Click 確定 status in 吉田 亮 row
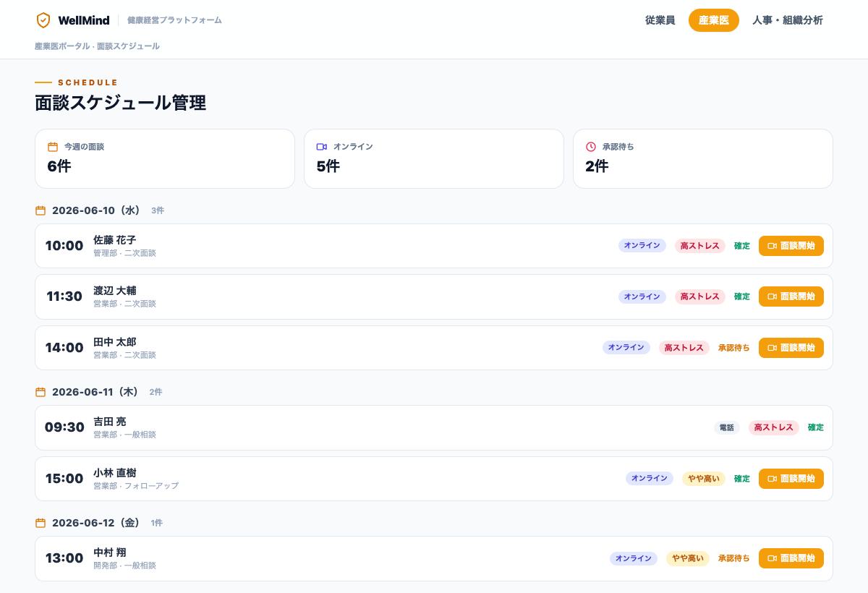 click(x=816, y=427)
